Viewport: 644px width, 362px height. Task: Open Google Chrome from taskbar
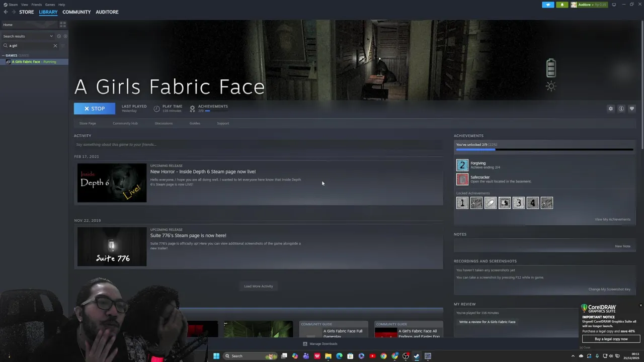[383, 356]
